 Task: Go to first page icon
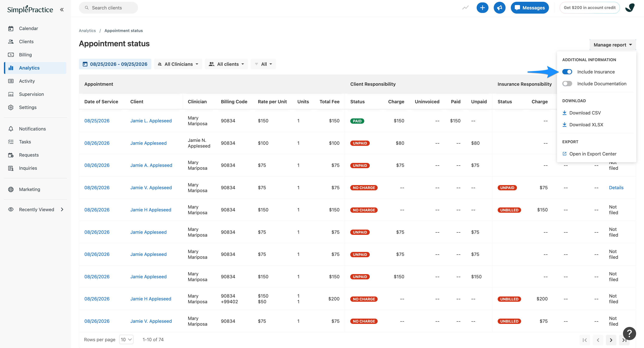[x=585, y=340]
